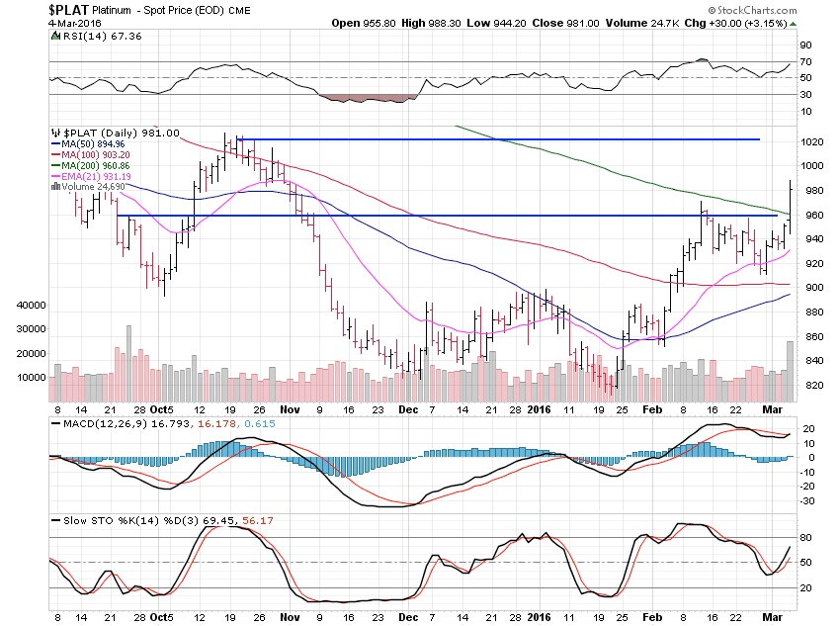Click the black Slow STO legend line marker
This screenshot has width=840, height=626.
coord(55,520)
